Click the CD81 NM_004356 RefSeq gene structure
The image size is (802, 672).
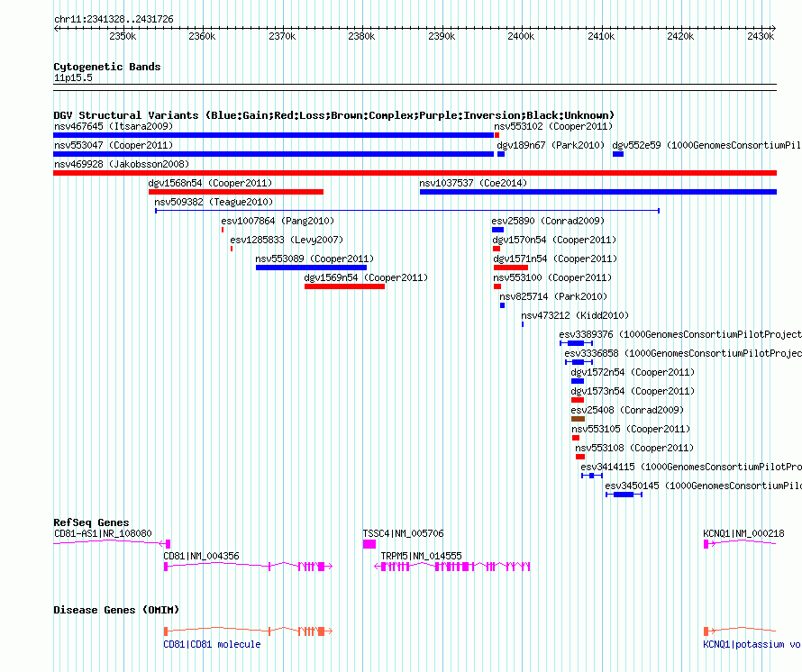click(x=248, y=567)
